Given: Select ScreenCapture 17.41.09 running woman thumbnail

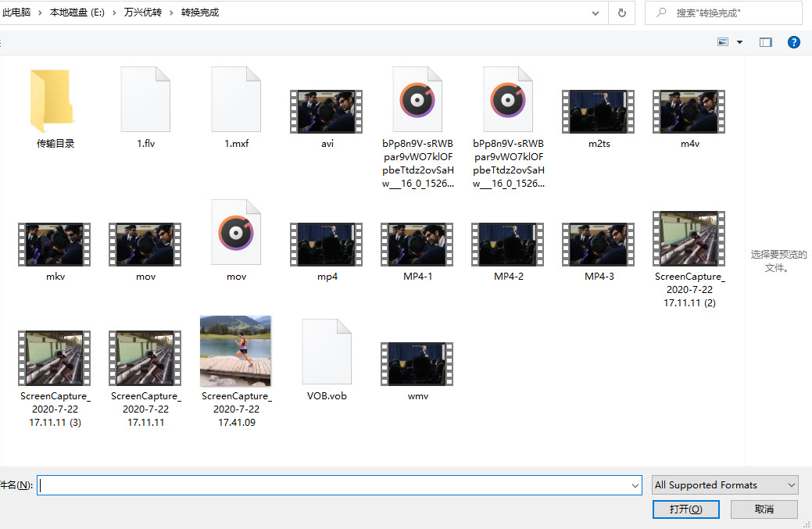Looking at the screenshot, I should [236, 351].
